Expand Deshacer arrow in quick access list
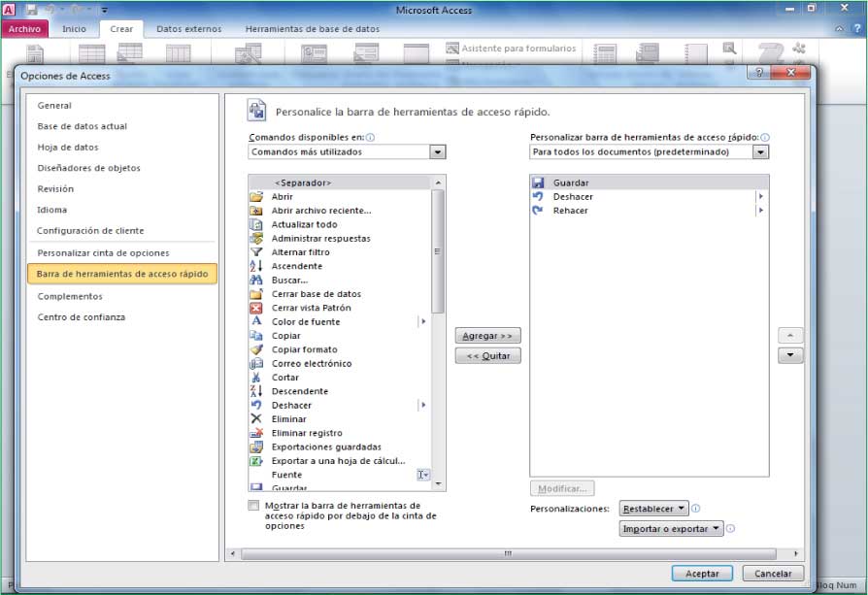 pos(761,196)
